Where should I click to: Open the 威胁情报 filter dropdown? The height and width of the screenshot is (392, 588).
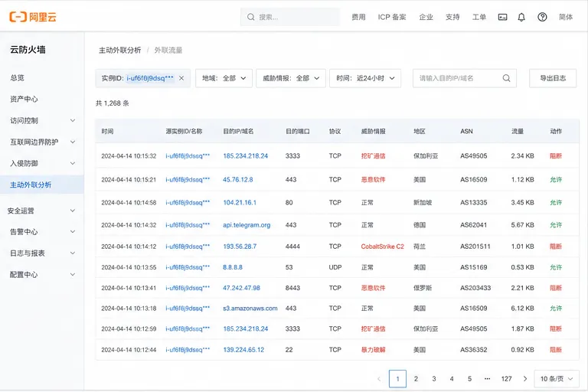[291, 78]
